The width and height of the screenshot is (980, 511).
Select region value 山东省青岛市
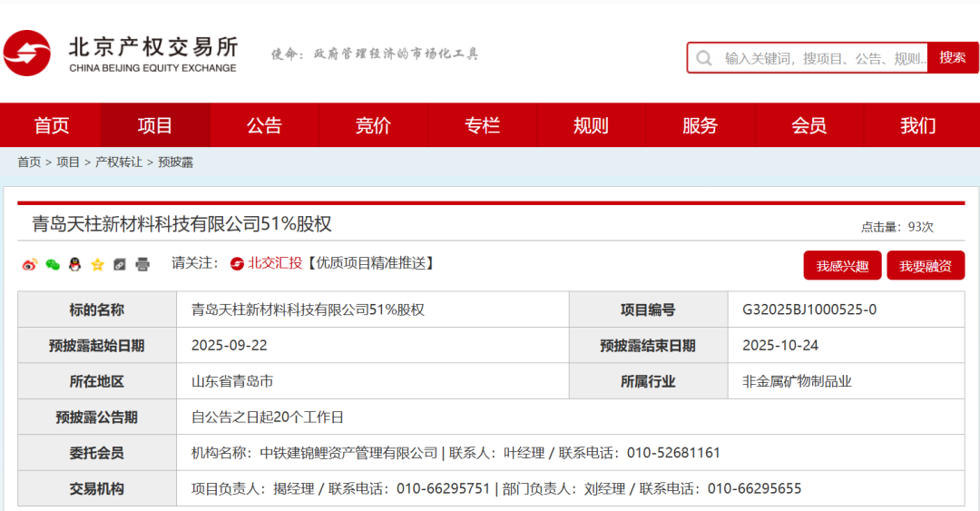[232, 381]
